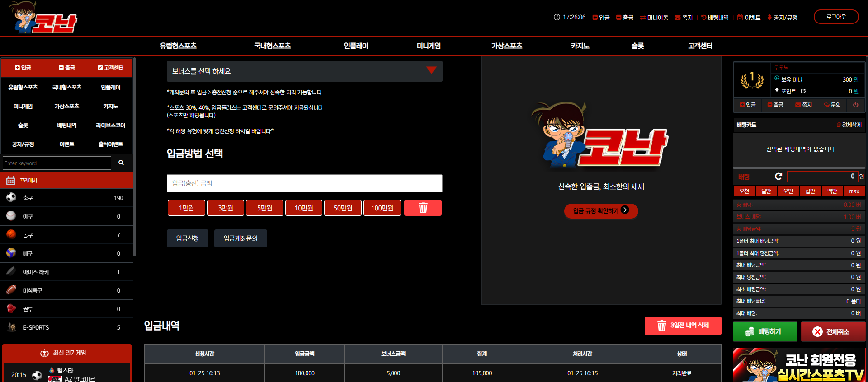Refresh points with the 포인트 reload icon
Image resolution: width=868 pixels, height=382 pixels.
tap(803, 91)
